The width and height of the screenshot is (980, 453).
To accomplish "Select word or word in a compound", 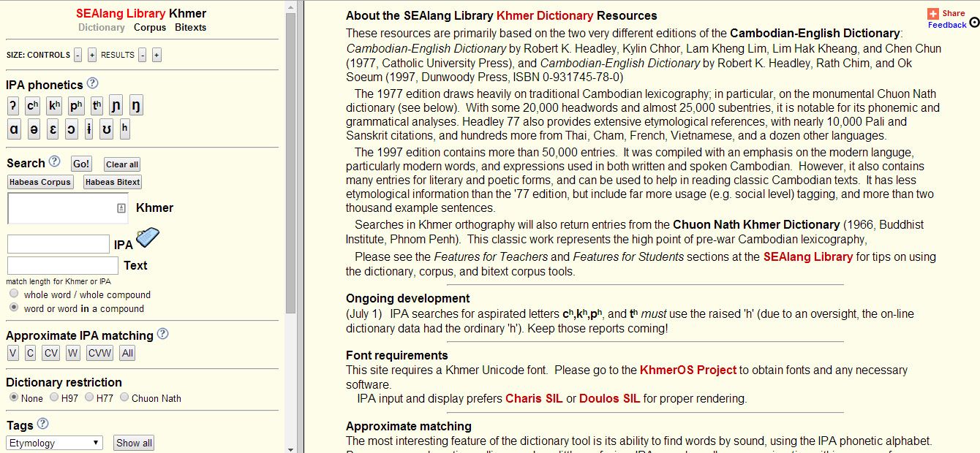I will tap(14, 308).
